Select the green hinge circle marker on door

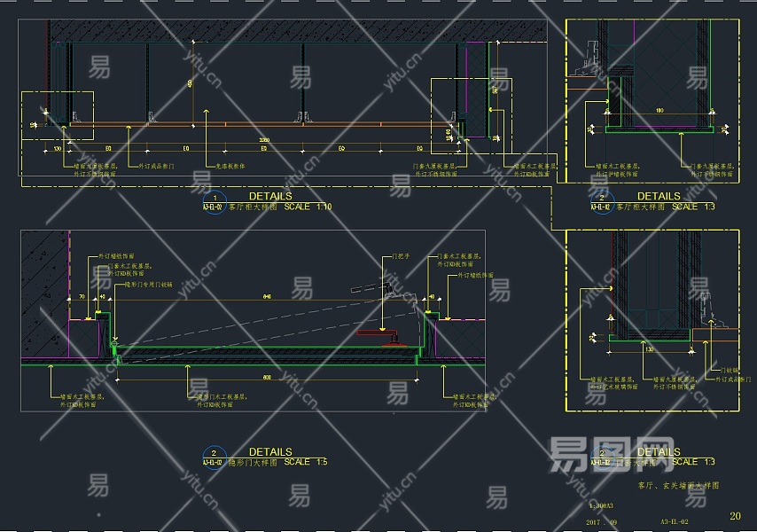(x=114, y=344)
